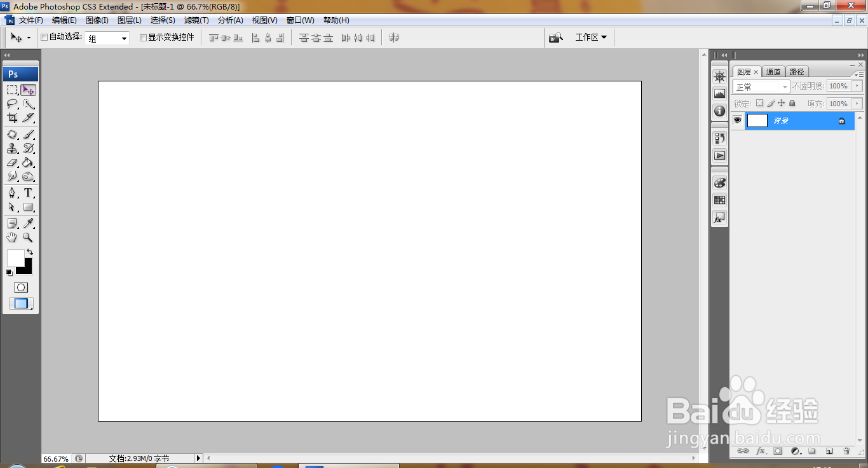Open the Styles panel icon
The height and width of the screenshot is (468, 868).
pyautogui.click(x=719, y=217)
